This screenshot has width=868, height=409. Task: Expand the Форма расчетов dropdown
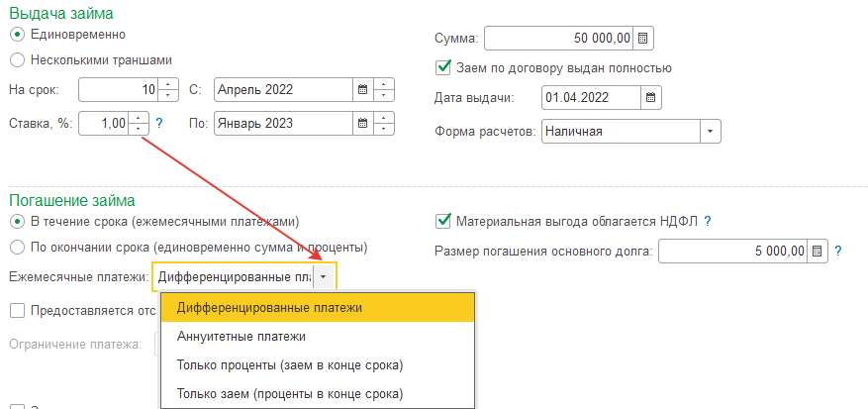tap(711, 131)
